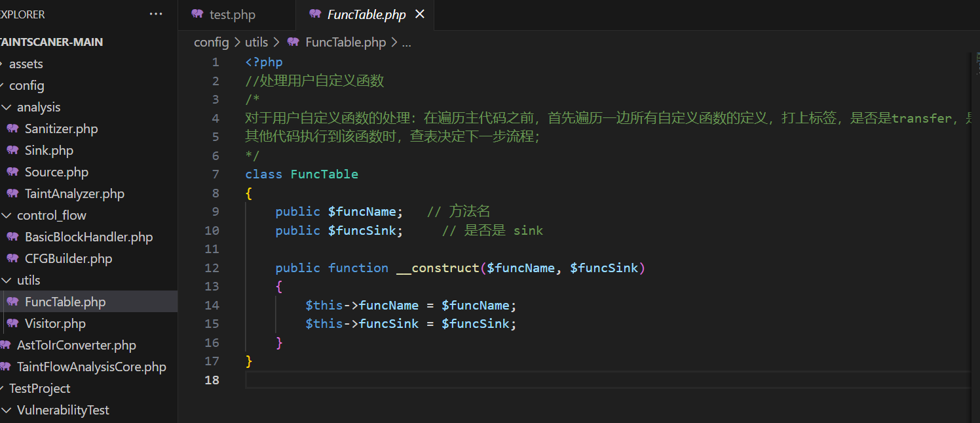
Task: Click the PHP icon beside CFGBuilder.php
Action: pos(12,258)
